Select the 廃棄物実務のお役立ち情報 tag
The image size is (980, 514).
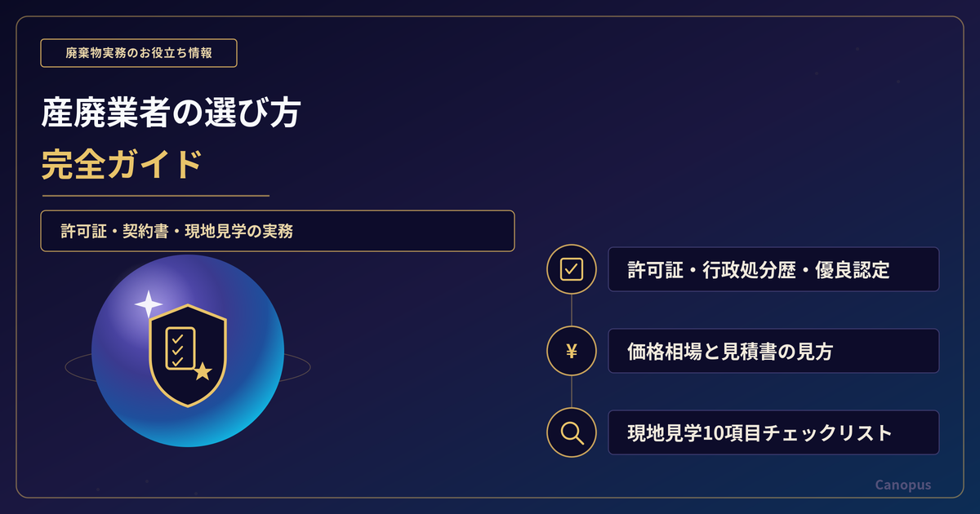pos(139,53)
